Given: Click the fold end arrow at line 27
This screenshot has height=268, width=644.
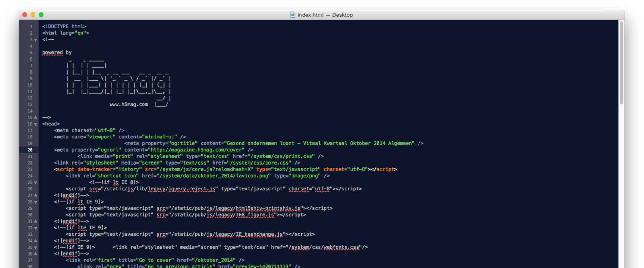Looking at the screenshot, I should pos(36,195).
